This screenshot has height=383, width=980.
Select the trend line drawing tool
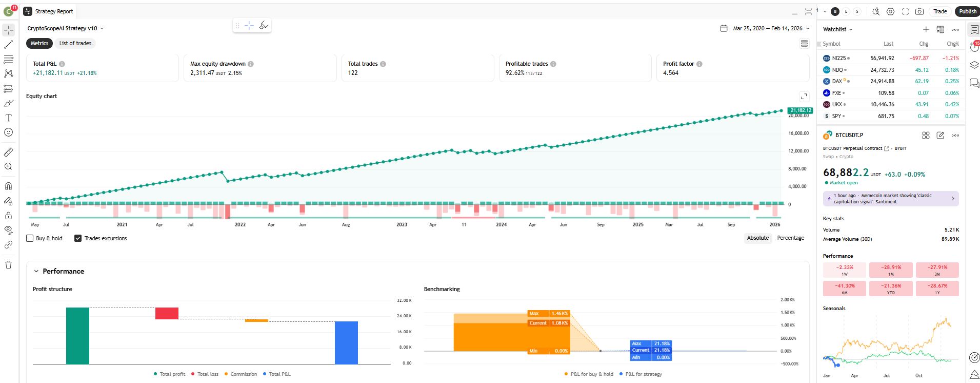click(x=9, y=45)
